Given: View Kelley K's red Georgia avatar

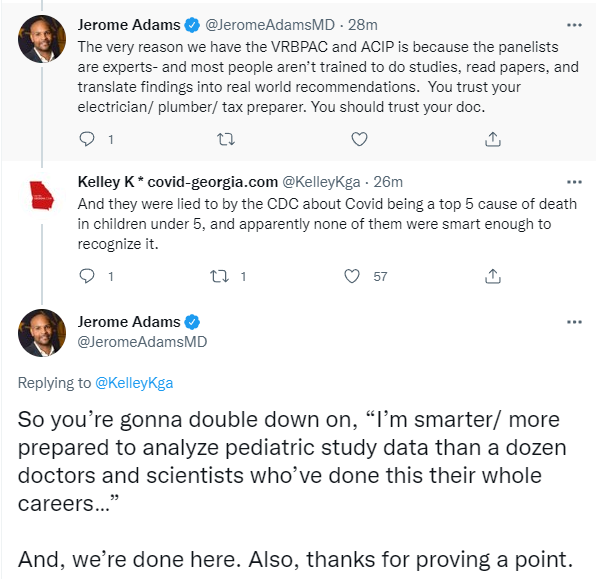Looking at the screenshot, I should click(x=42, y=196).
